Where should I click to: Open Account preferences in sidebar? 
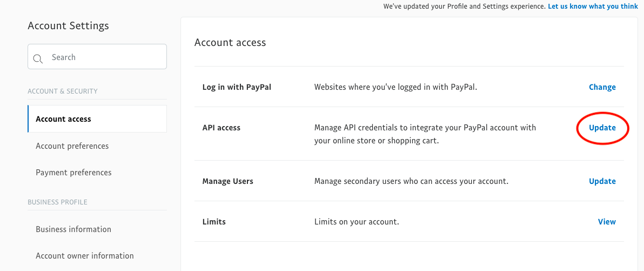[72, 146]
